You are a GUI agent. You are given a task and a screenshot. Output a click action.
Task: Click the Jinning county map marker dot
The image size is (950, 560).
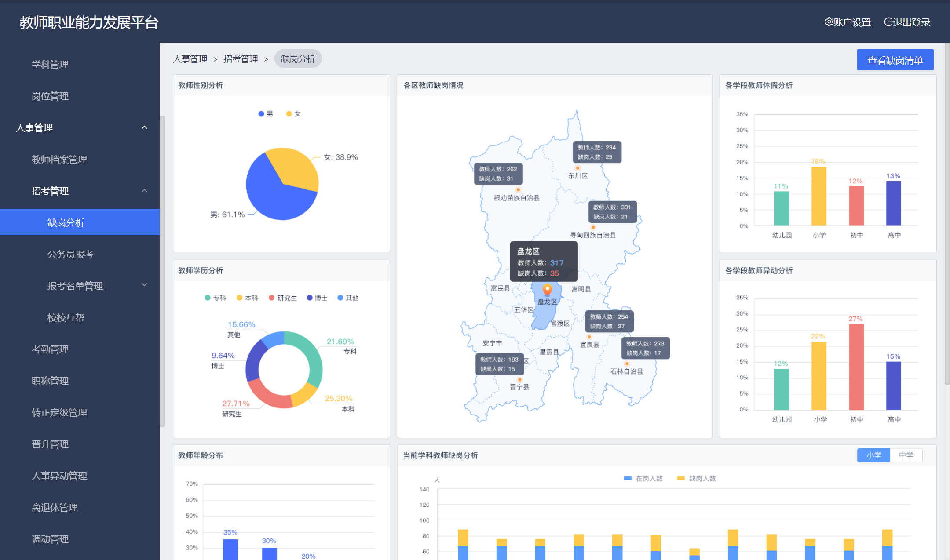click(x=519, y=379)
